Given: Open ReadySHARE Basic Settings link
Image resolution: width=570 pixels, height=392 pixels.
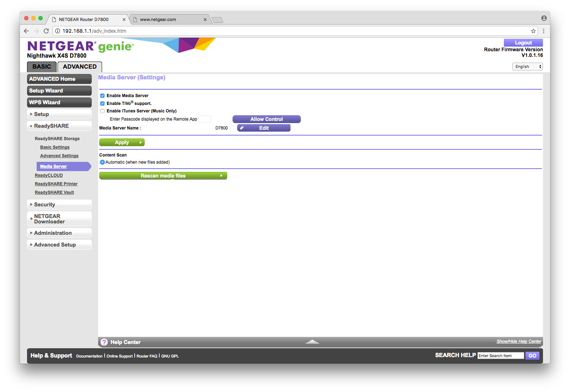Looking at the screenshot, I should click(55, 147).
